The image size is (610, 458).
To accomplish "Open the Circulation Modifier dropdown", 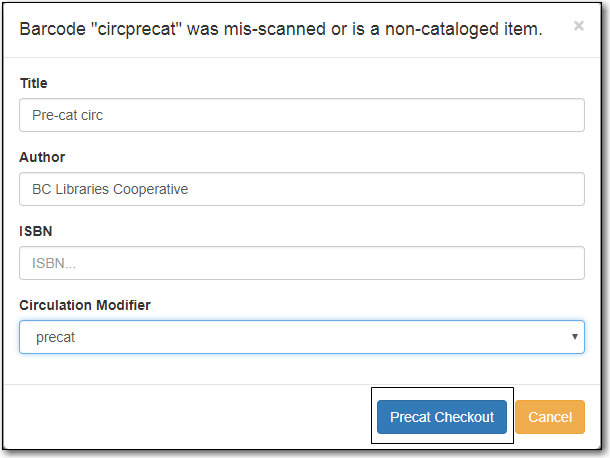I will click(x=302, y=337).
